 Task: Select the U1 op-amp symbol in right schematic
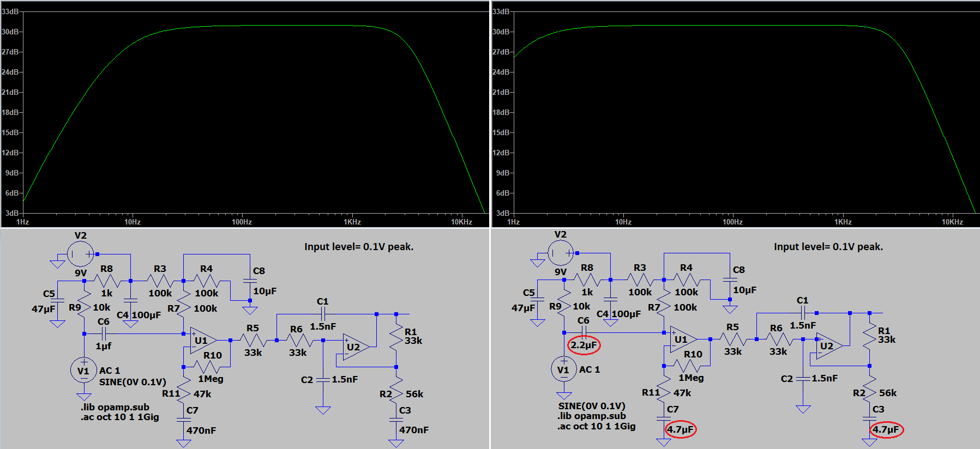(x=683, y=339)
